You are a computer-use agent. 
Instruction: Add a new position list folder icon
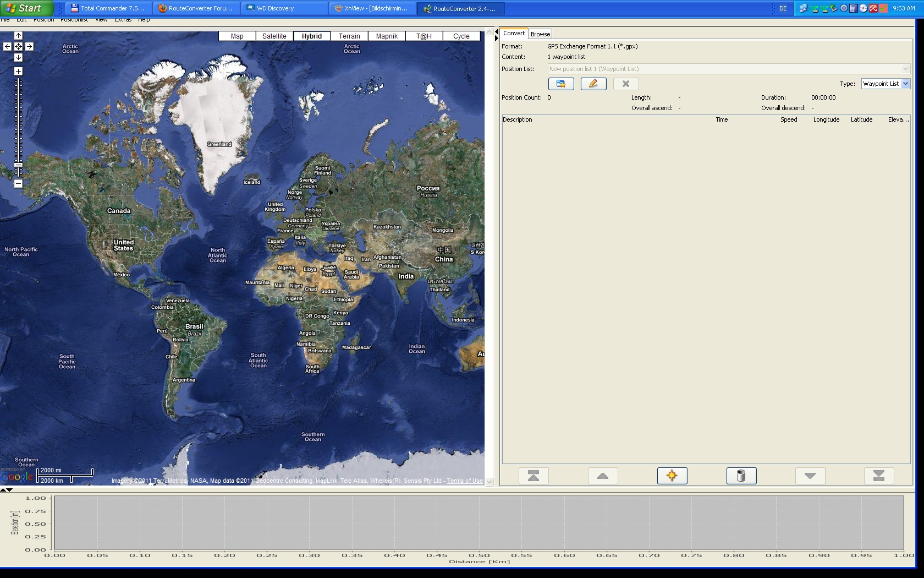560,84
